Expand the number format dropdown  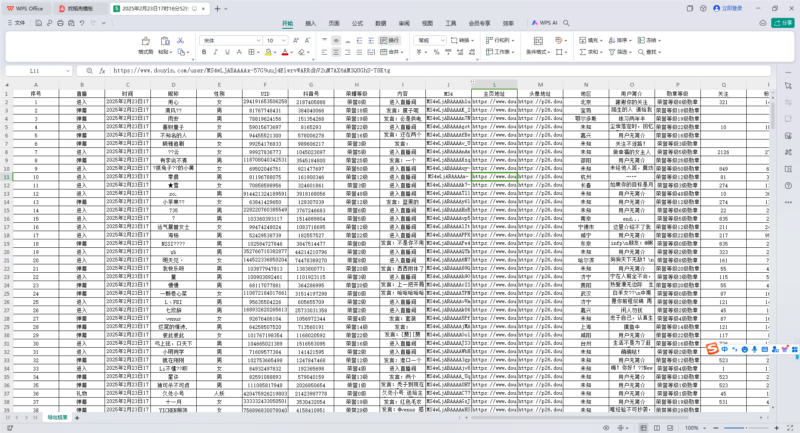click(x=443, y=40)
